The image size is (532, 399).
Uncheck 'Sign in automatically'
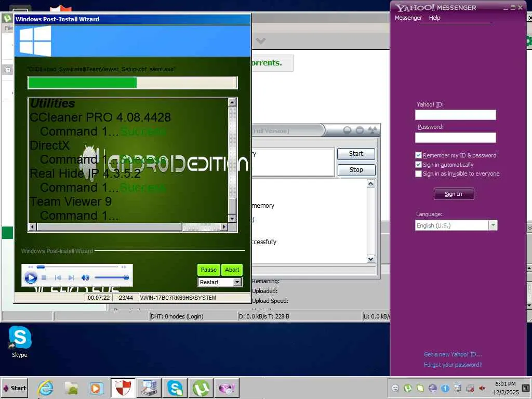pos(418,165)
